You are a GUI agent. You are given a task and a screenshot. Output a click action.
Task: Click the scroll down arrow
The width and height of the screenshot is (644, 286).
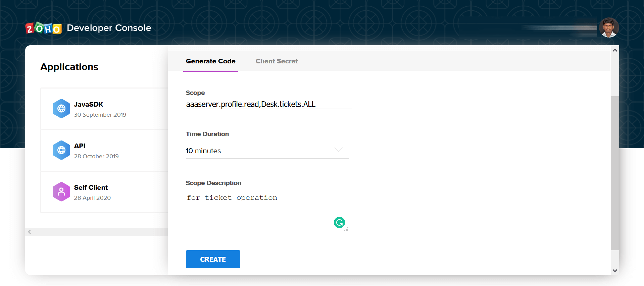tap(615, 271)
